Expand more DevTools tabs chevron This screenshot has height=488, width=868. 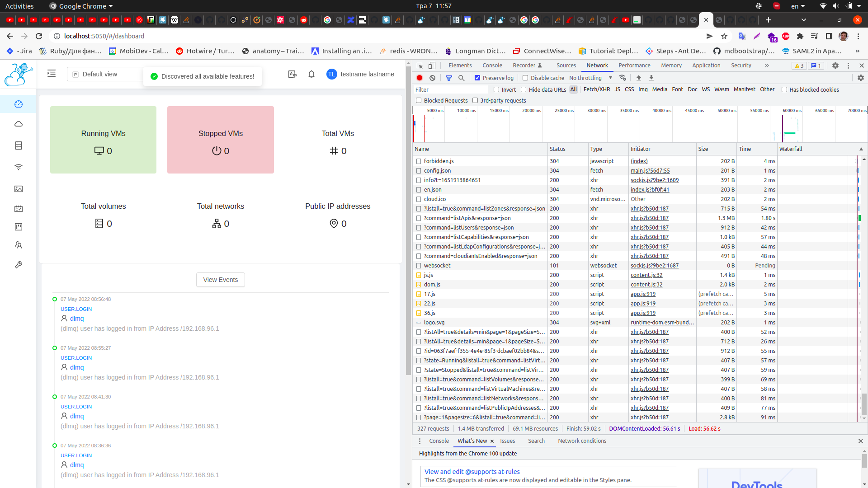click(x=767, y=66)
